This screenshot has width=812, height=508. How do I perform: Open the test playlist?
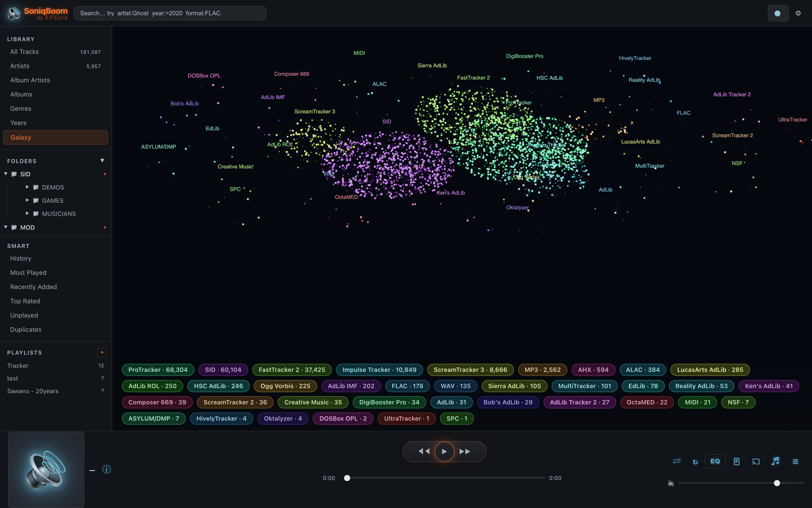click(55, 378)
